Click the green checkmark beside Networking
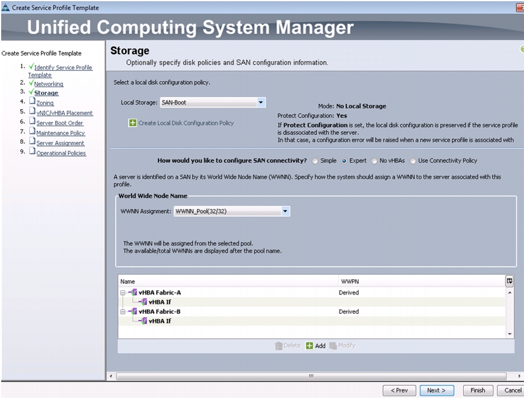The height and width of the screenshot is (420, 524). coord(31,82)
